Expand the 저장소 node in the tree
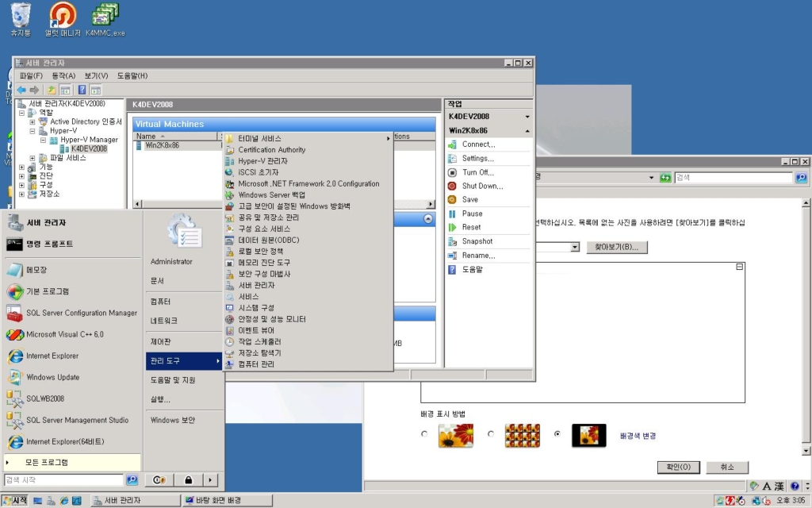Screen dimensions: 812x508 [21, 194]
